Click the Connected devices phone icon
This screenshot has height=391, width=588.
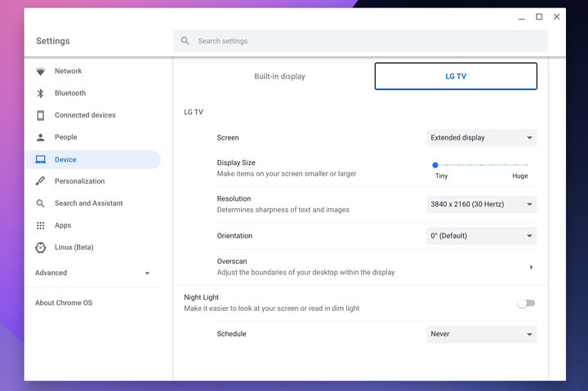pos(41,115)
